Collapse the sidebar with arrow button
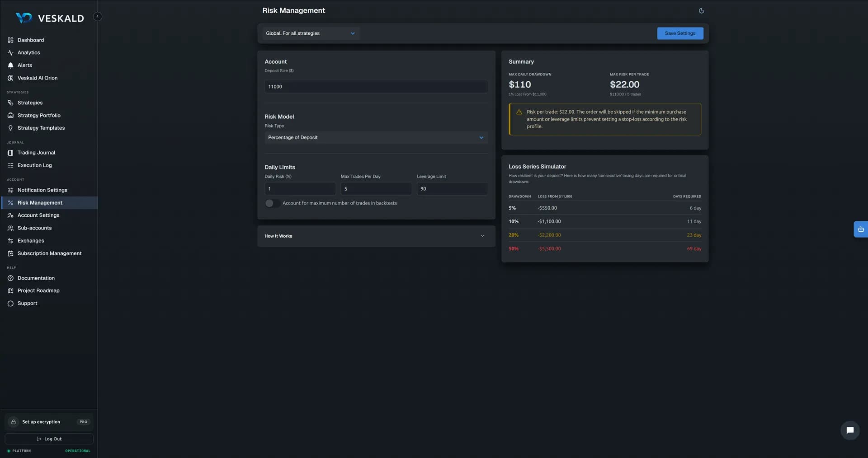Viewport: 868px width, 458px height. click(97, 17)
